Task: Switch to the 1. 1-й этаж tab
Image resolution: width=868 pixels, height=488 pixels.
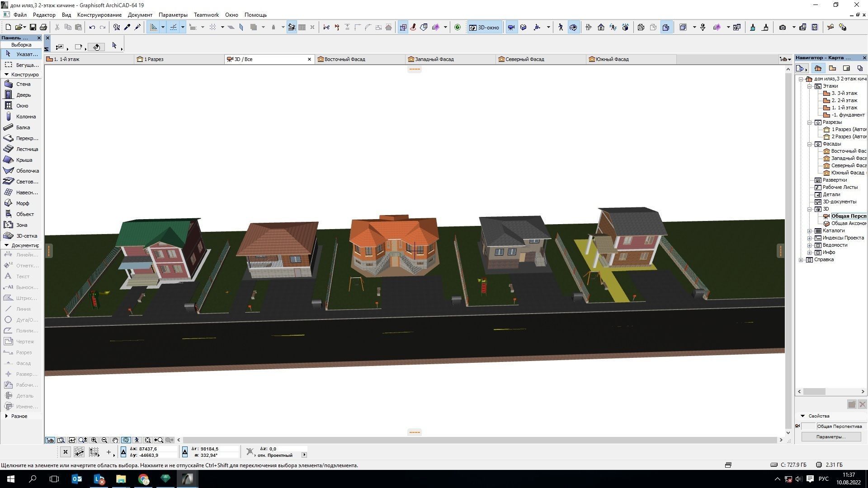Action: 89,59
